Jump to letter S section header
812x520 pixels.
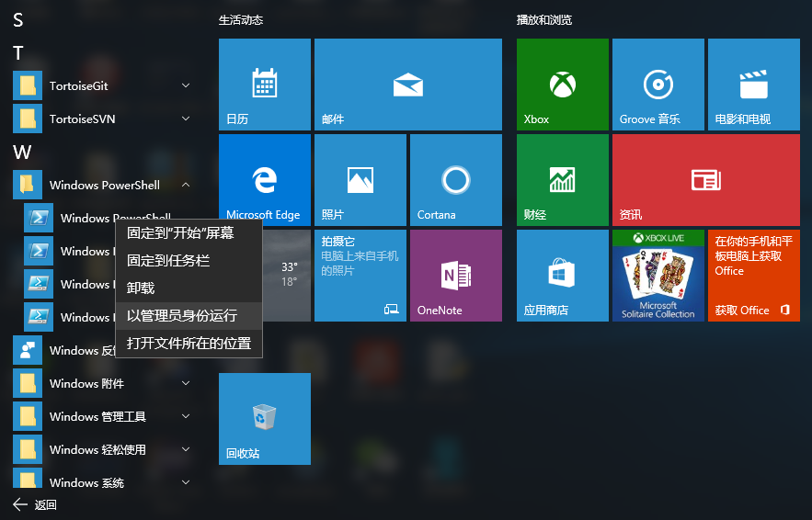point(18,20)
